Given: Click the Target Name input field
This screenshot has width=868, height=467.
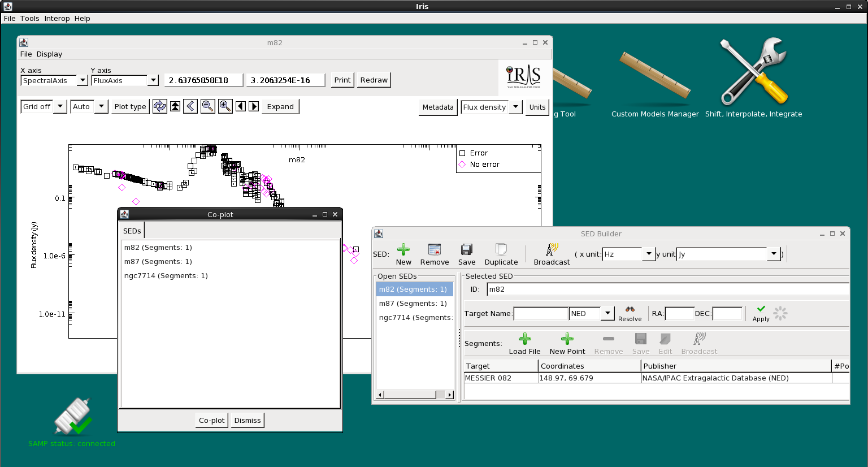Looking at the screenshot, I should tap(541, 313).
